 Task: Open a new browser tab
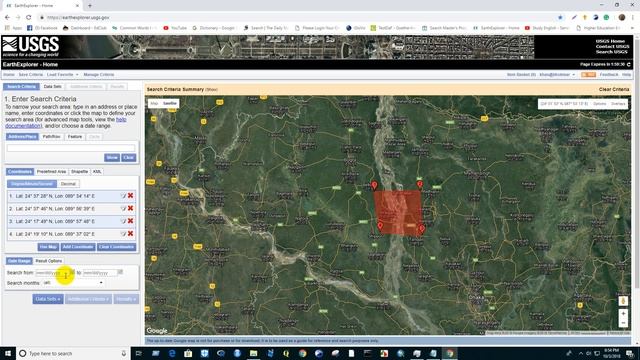tap(90, 5)
